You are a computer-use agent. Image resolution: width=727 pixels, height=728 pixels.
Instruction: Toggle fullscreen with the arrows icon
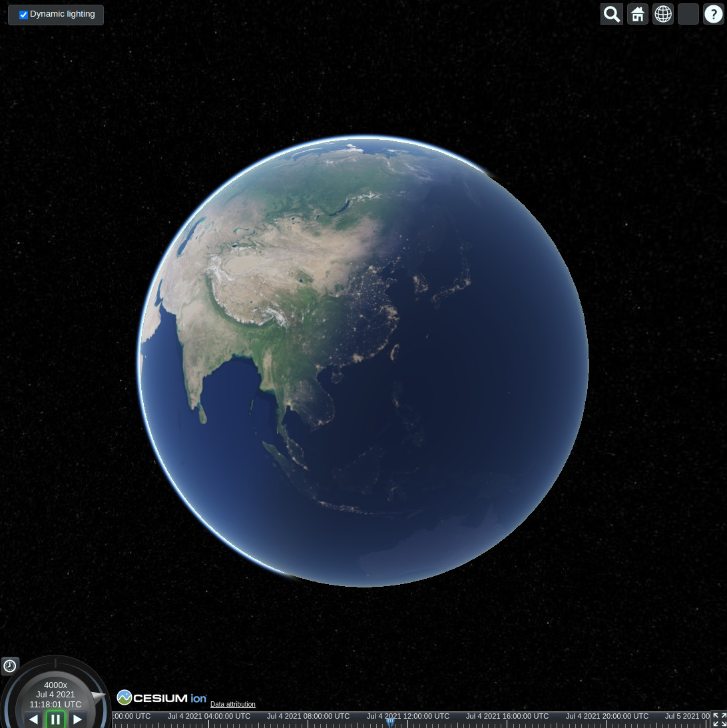(718, 719)
